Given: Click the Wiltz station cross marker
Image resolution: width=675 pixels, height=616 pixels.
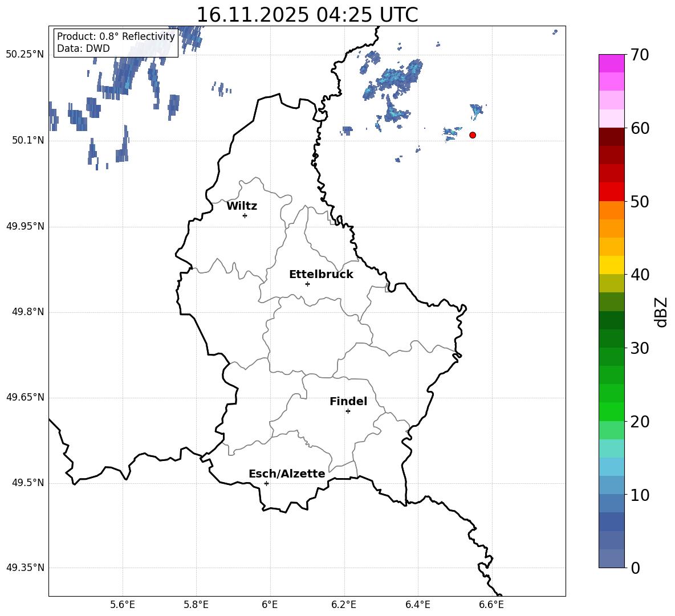Looking at the screenshot, I should 245,215.
